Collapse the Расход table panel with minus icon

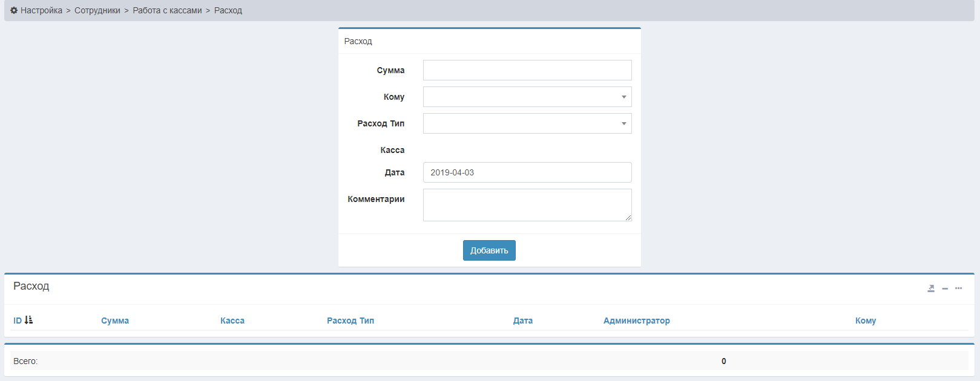[x=945, y=288]
